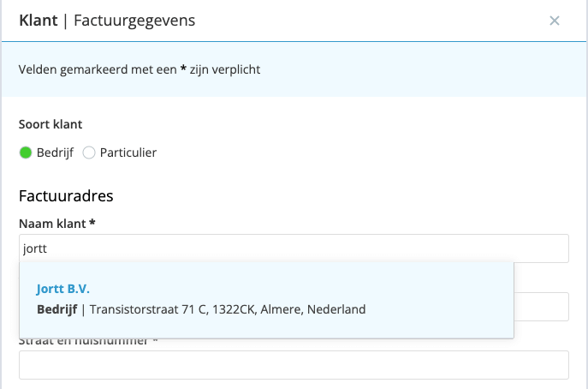Click the bold Bedrijf tag in the suggestion
588x389 pixels.
click(57, 309)
